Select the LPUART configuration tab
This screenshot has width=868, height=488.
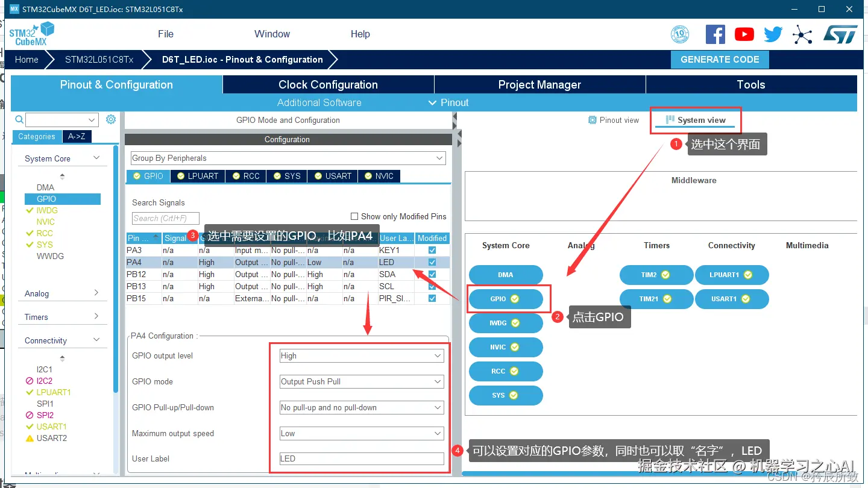point(198,176)
